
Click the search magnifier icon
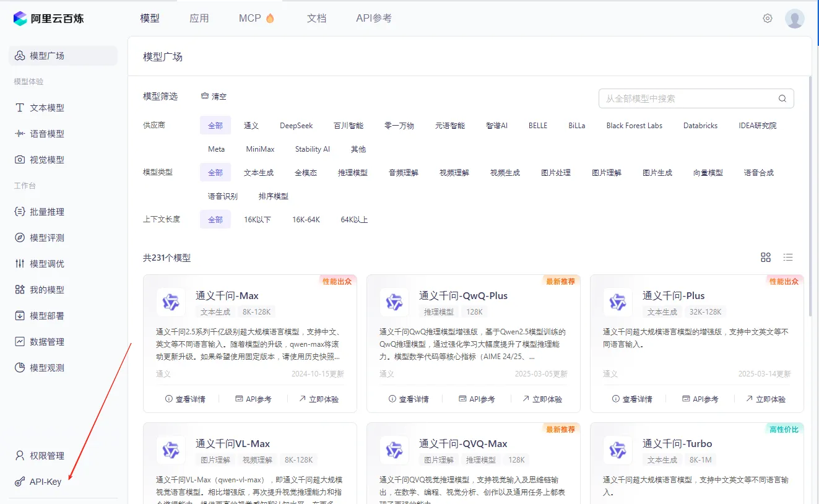782,98
